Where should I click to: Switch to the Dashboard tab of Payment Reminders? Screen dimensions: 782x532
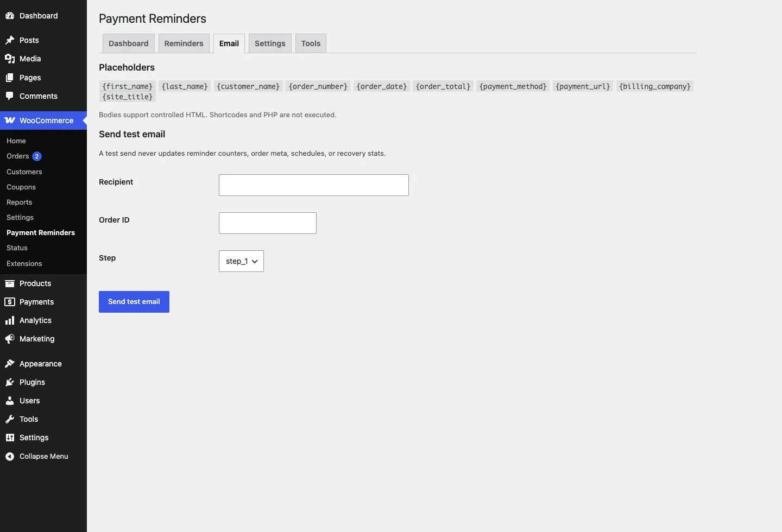[x=129, y=43]
